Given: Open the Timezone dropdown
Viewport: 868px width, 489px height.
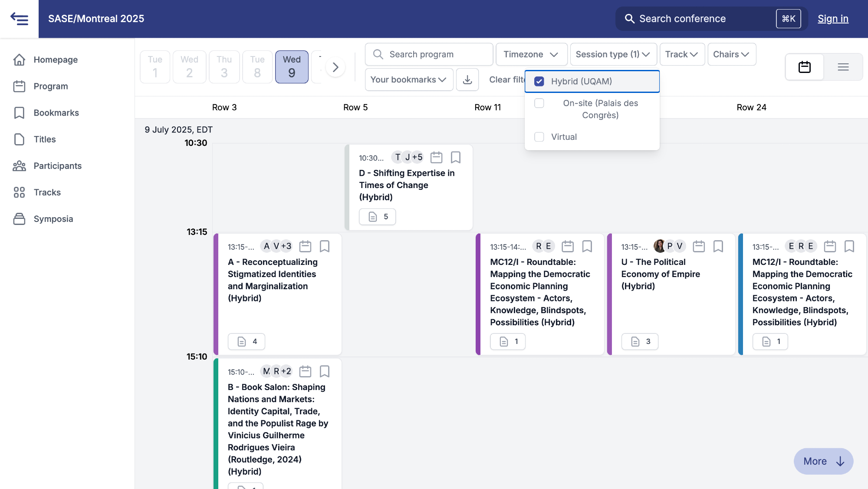Looking at the screenshot, I should pyautogui.click(x=531, y=54).
